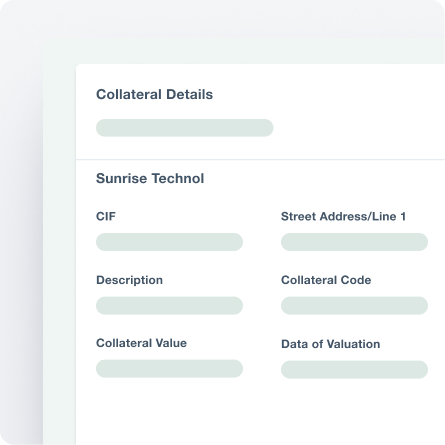Focus the Street Address/Line 1 input field

point(354,242)
